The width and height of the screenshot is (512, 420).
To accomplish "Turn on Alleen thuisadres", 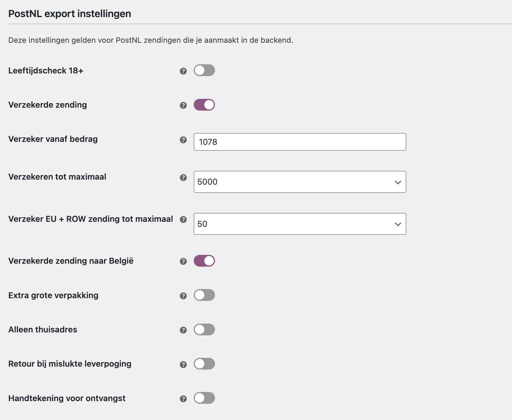I will pyautogui.click(x=204, y=330).
